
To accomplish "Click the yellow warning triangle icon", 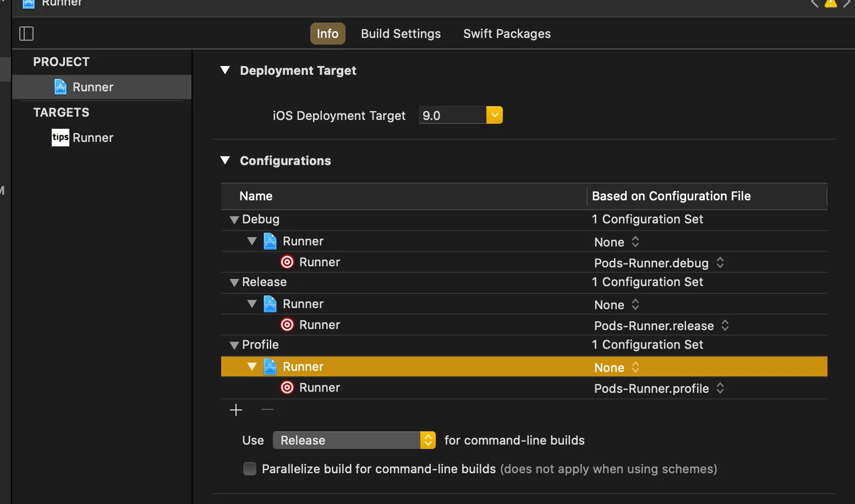I will click(x=830, y=3).
